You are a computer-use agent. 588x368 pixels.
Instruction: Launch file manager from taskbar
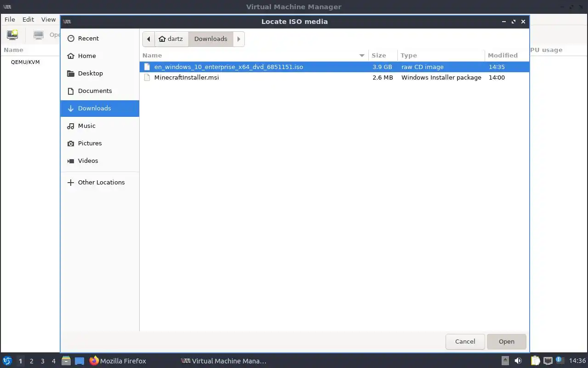coord(66,361)
